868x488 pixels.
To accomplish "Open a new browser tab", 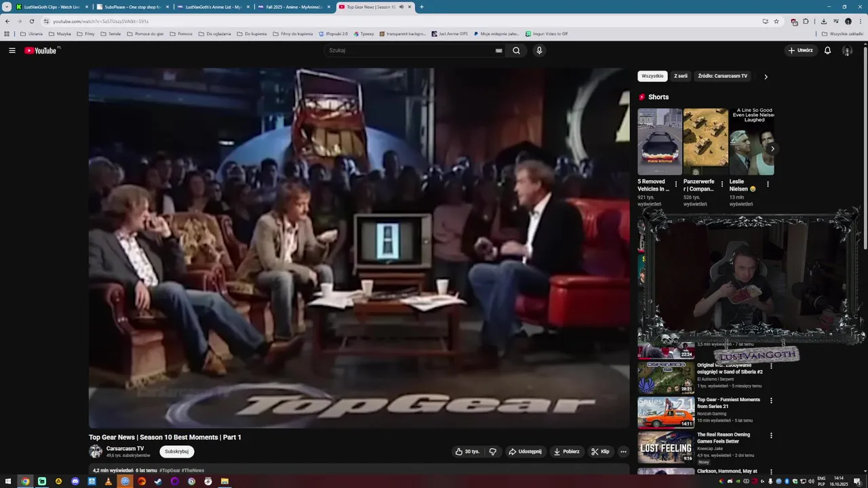I will pyautogui.click(x=422, y=7).
